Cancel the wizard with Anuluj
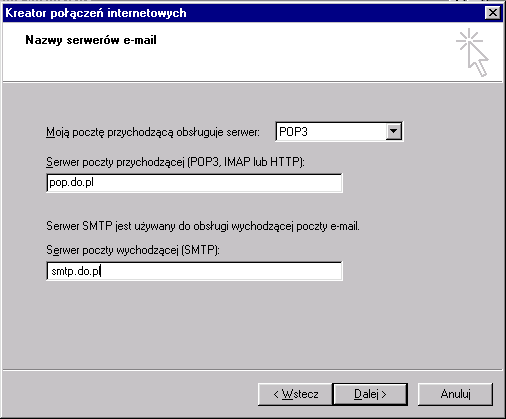Image resolution: width=506 pixels, height=419 pixels. pyautogui.click(x=455, y=394)
